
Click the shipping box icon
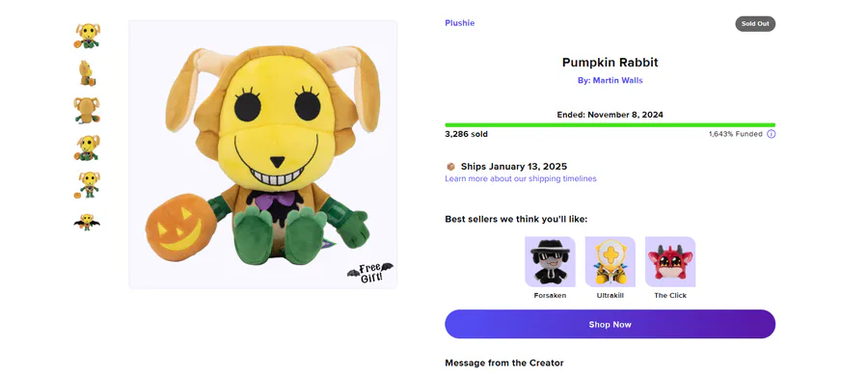[450, 167]
